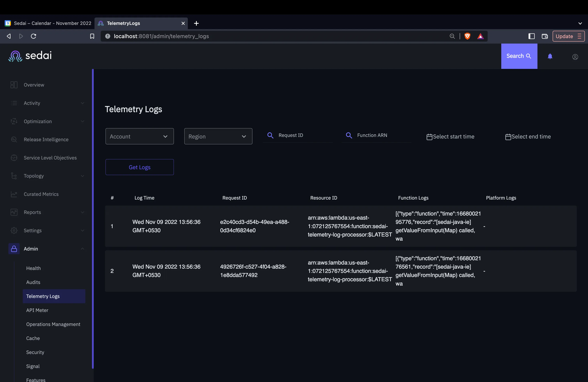Open the calendar icon for start time

429,137
